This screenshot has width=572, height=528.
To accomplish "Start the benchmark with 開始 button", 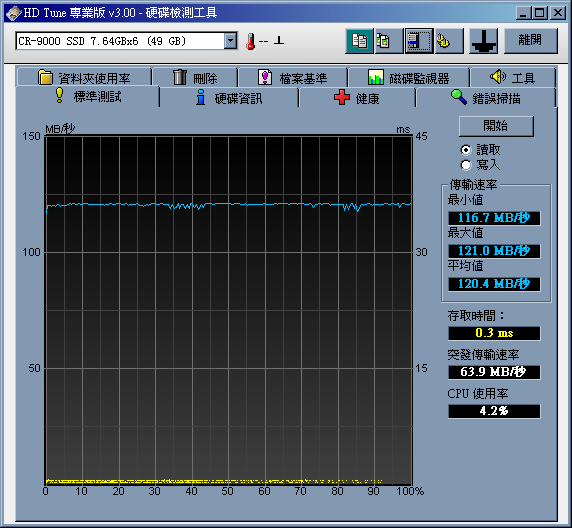I will [x=496, y=126].
